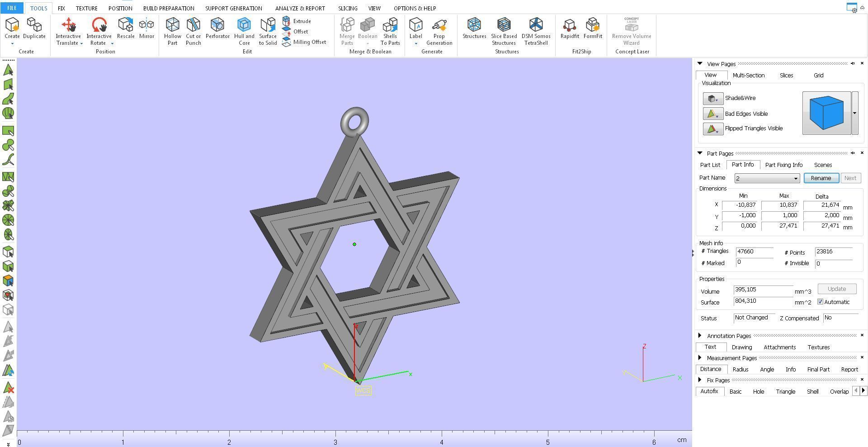
Task: Switch to the FIX ribbon tab
Action: [x=61, y=8]
